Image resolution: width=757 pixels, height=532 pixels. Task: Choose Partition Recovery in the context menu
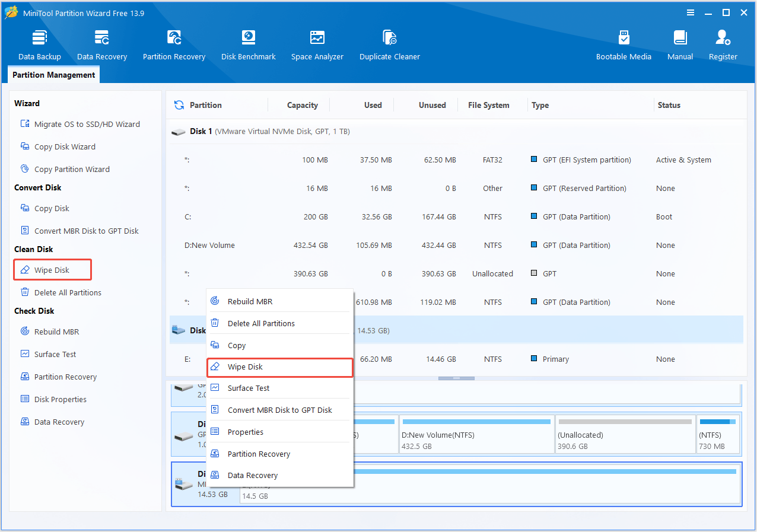point(279,454)
